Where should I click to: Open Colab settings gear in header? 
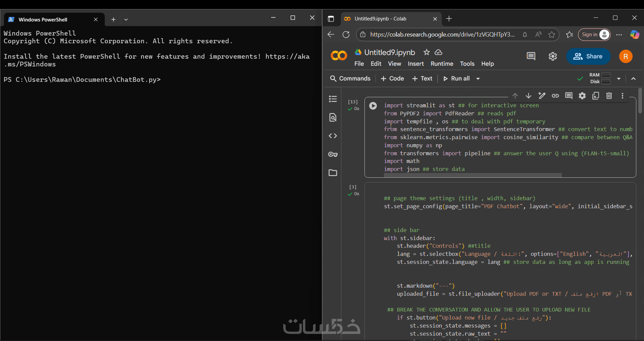coord(553,56)
